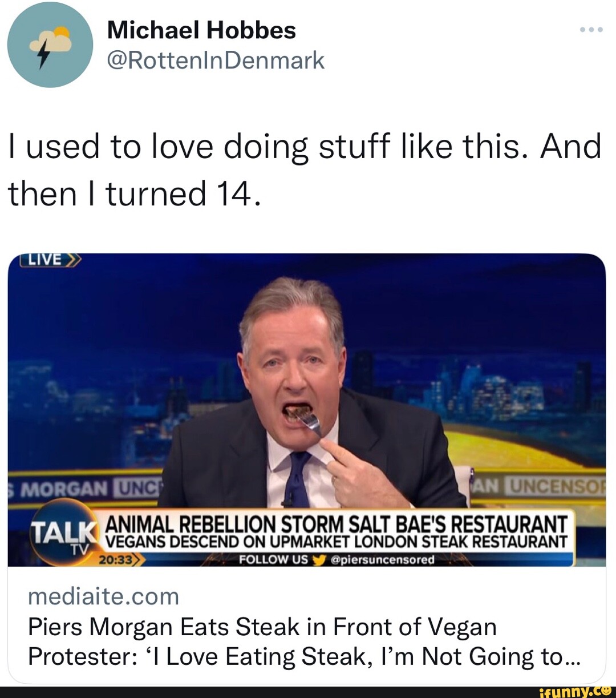Image resolution: width=616 pixels, height=698 pixels.
Task: Click the weather cloud profile avatar
Action: 50,45
